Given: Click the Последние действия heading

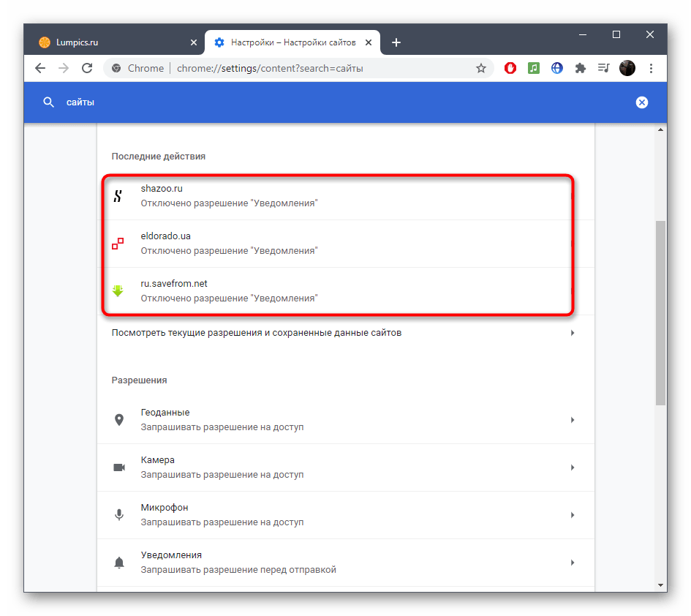Looking at the screenshot, I should pos(158,156).
